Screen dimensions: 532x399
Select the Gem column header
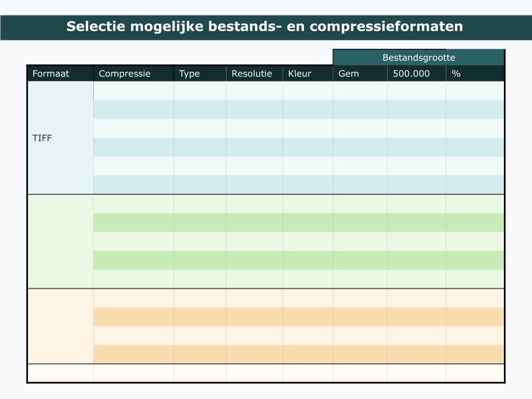click(x=360, y=73)
